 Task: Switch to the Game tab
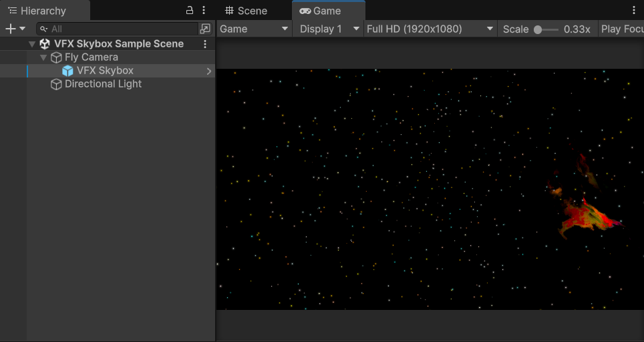tap(321, 11)
